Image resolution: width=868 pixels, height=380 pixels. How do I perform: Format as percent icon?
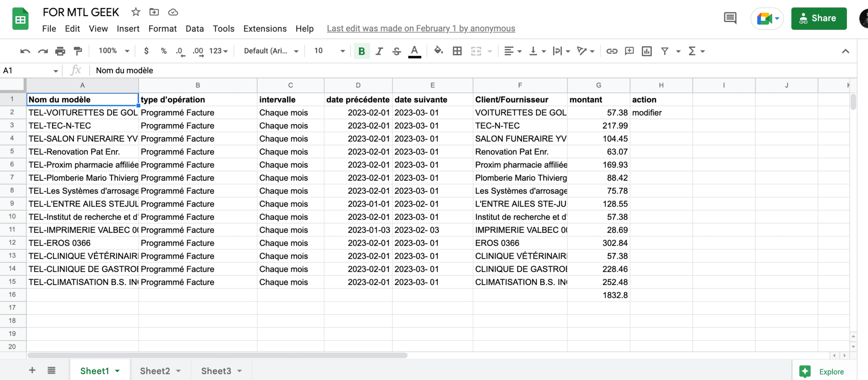[164, 51]
